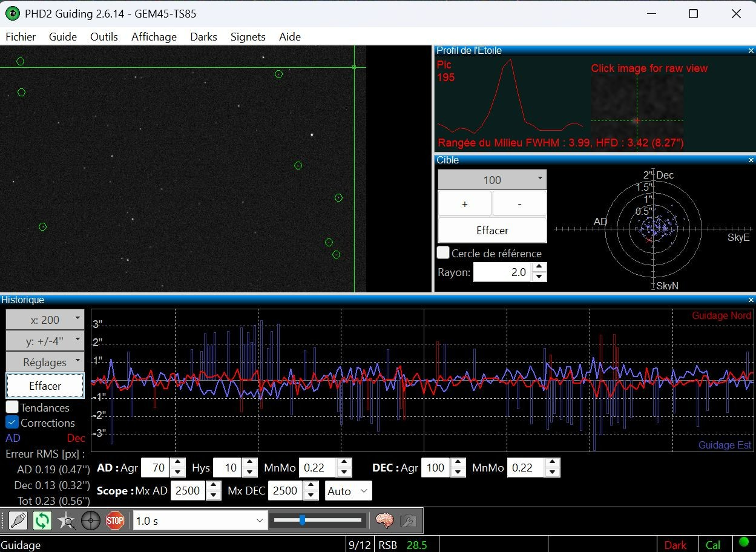Click the green loop exposure icon

click(x=42, y=521)
